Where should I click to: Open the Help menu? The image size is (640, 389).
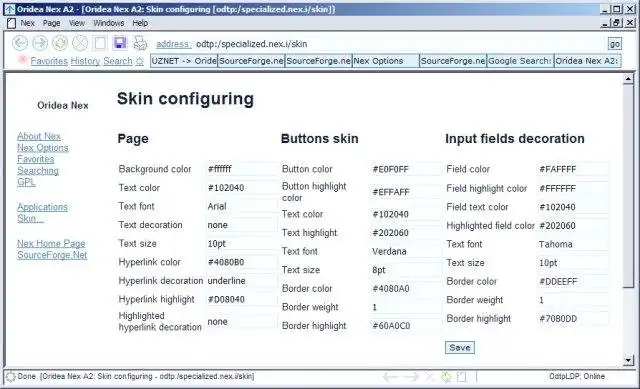point(140,23)
